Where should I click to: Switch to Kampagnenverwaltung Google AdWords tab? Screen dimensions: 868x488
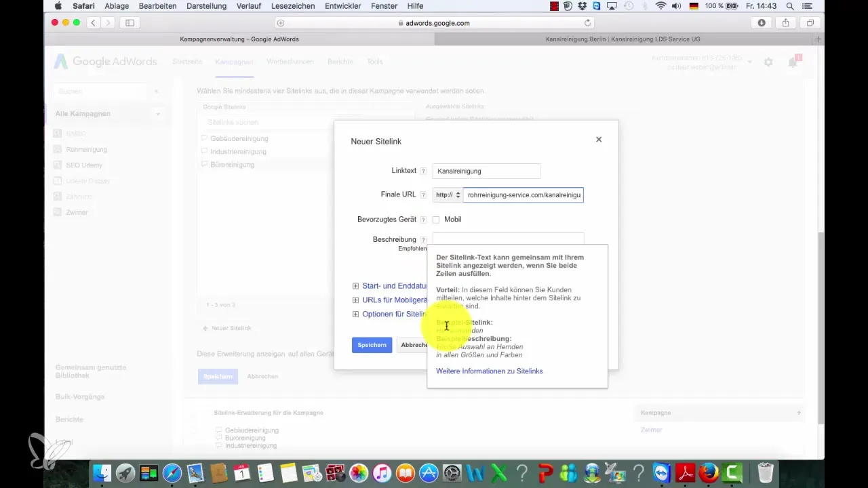[x=239, y=39]
